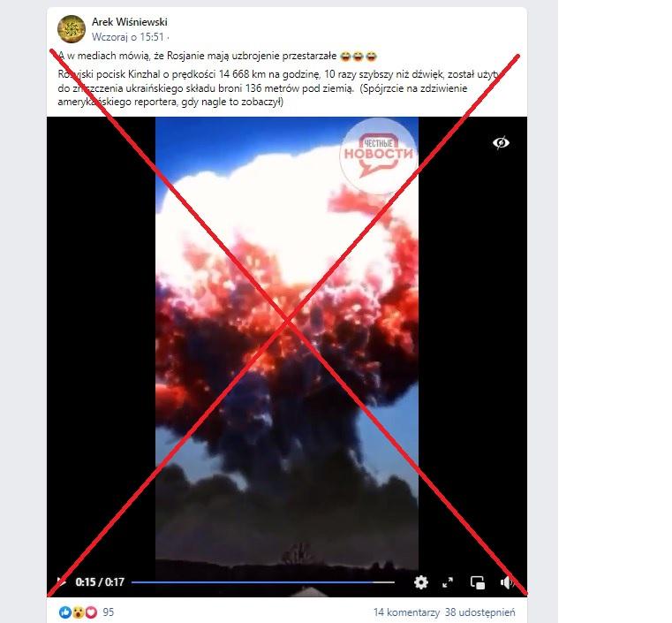Open the 14 komentarzy comments link
This screenshot has width=672, height=623.
coord(406,612)
